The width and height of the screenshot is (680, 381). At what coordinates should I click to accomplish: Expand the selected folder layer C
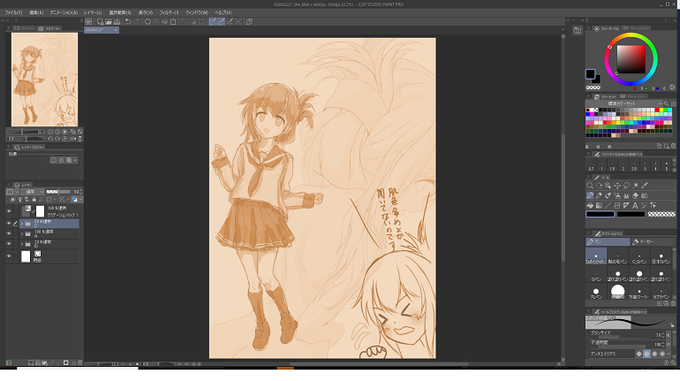pos(22,224)
